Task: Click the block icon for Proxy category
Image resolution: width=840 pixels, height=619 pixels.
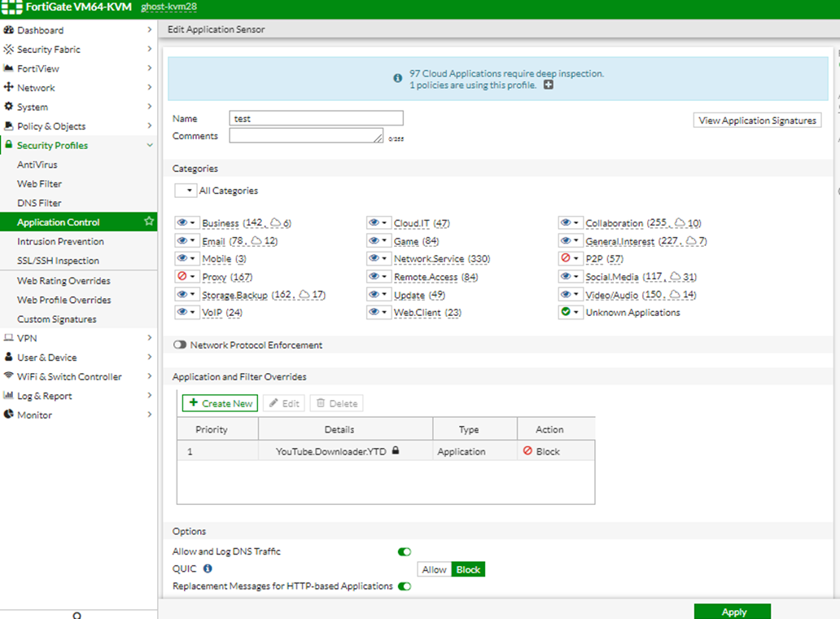Action: [183, 277]
